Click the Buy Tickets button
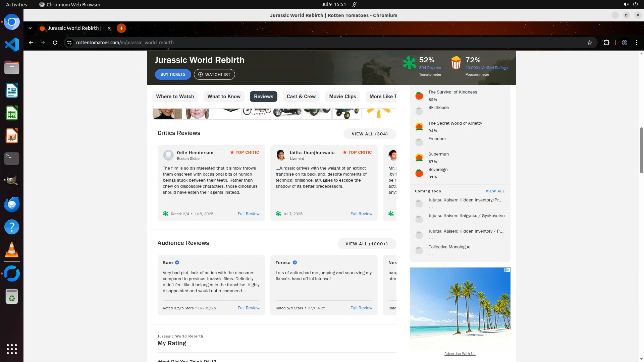644x362 pixels. [173, 74]
